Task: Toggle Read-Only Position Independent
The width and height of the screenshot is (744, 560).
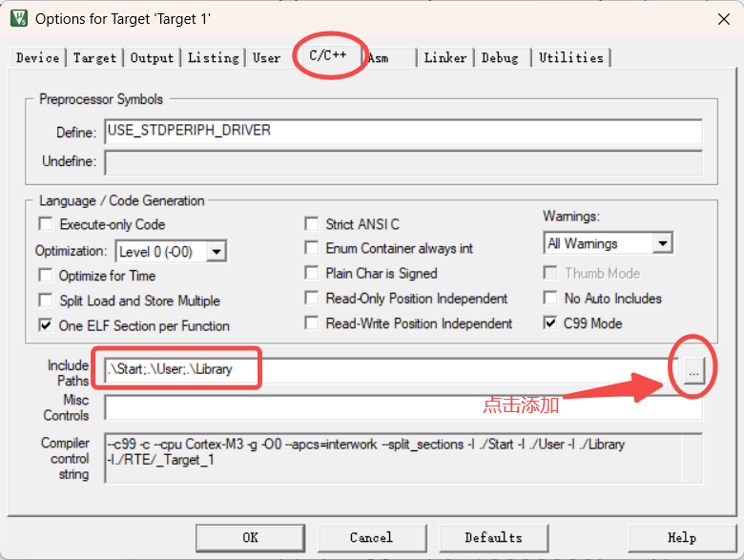Action: [x=312, y=298]
